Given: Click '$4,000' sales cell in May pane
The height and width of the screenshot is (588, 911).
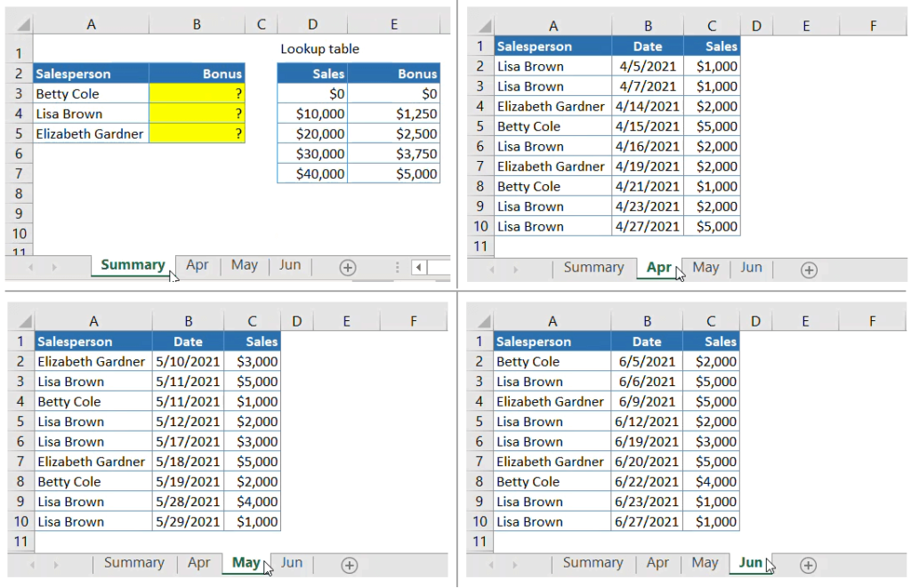Looking at the screenshot, I should pos(252,502).
